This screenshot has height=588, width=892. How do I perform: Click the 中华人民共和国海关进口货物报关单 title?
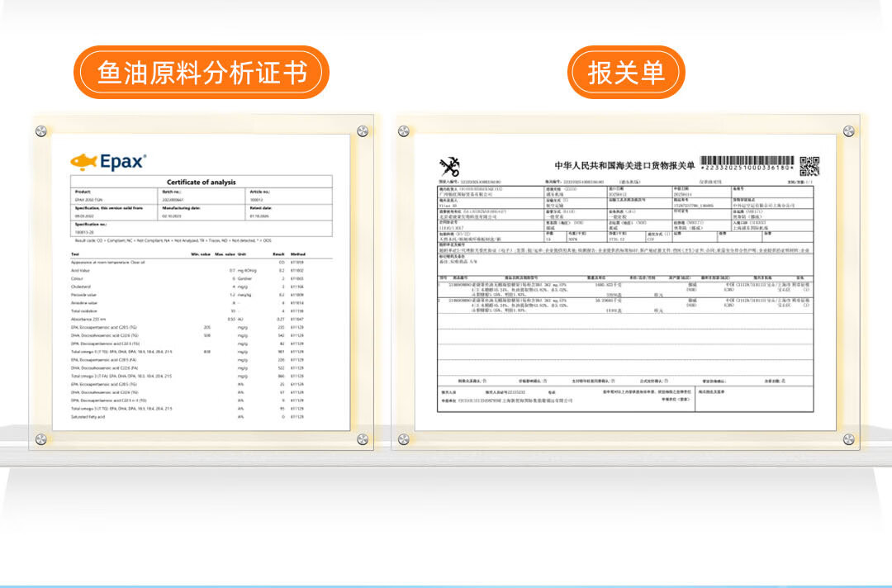click(624, 165)
